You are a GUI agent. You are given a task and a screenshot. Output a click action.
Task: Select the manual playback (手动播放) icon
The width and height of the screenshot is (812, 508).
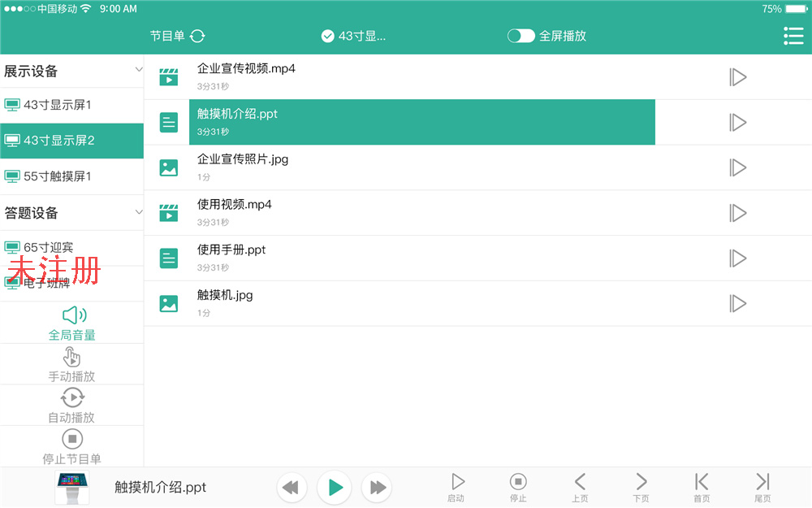[x=72, y=356]
